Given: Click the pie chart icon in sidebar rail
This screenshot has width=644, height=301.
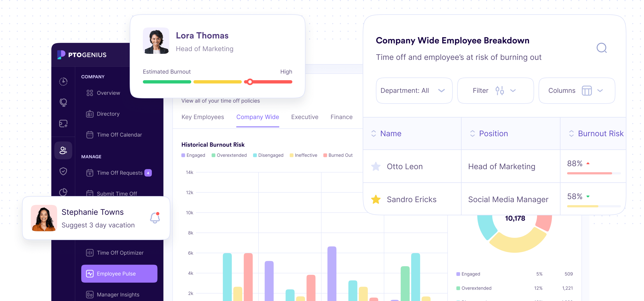Looking at the screenshot, I should click(x=63, y=192).
